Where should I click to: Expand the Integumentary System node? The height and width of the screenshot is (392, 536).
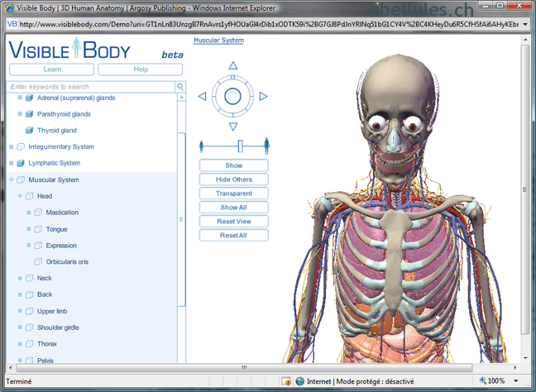tap(12, 146)
